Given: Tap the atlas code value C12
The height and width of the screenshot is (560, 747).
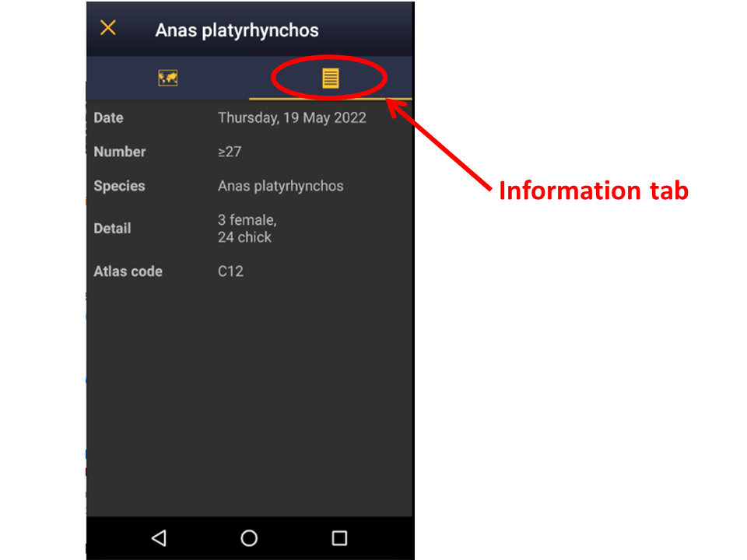Looking at the screenshot, I should pyautogui.click(x=230, y=271).
